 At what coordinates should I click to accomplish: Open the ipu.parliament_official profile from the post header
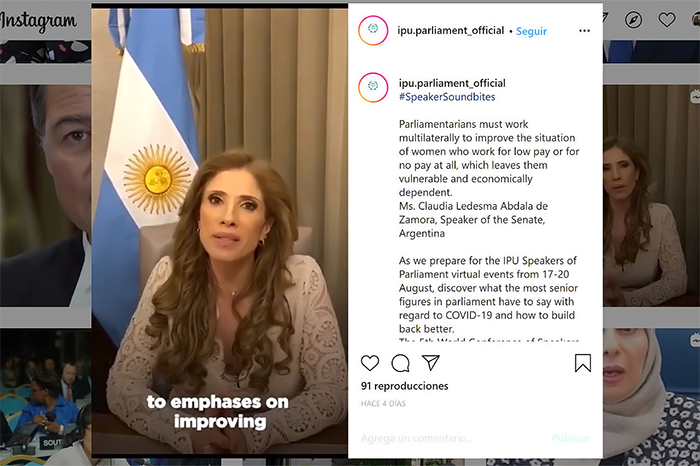(x=450, y=30)
